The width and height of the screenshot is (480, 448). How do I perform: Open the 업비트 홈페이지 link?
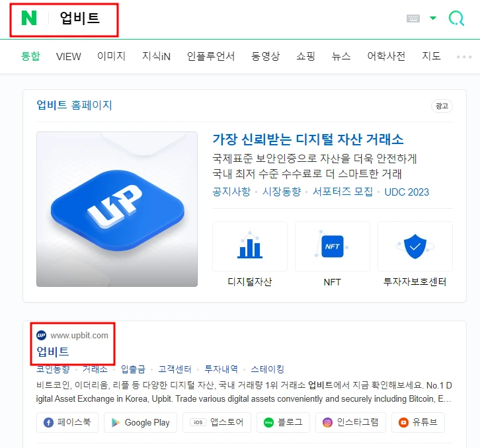[75, 105]
